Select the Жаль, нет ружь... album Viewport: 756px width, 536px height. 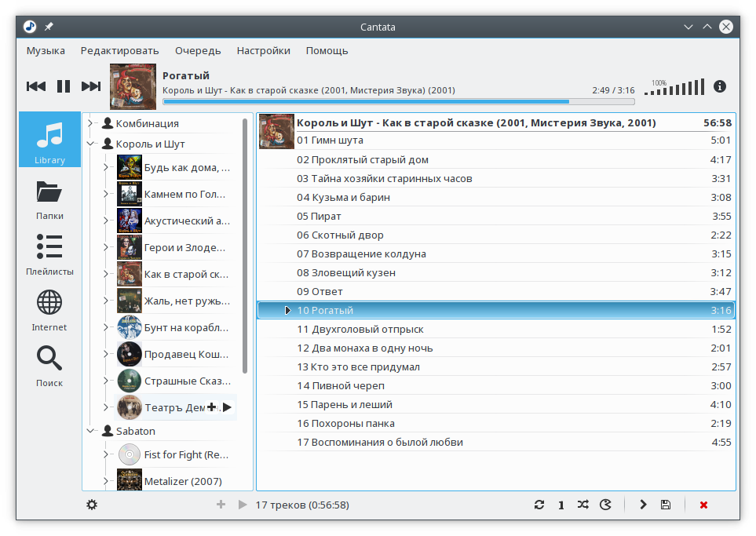pos(176,301)
